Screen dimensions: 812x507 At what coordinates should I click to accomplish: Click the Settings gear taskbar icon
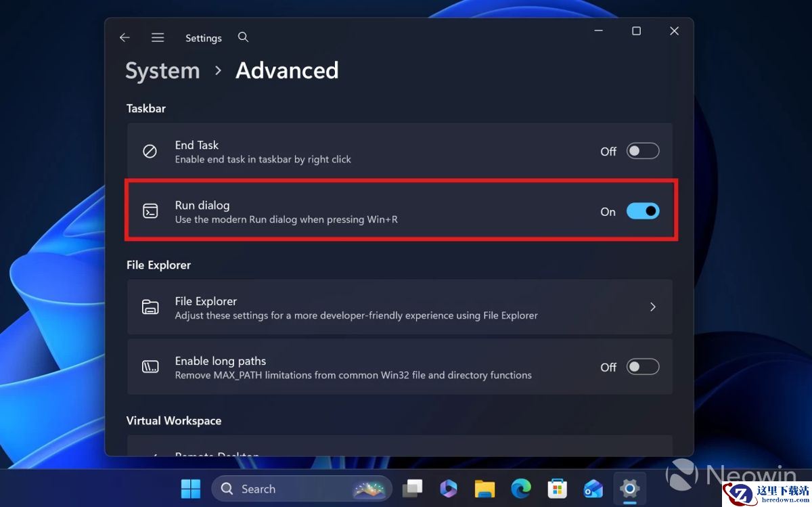pyautogui.click(x=630, y=489)
